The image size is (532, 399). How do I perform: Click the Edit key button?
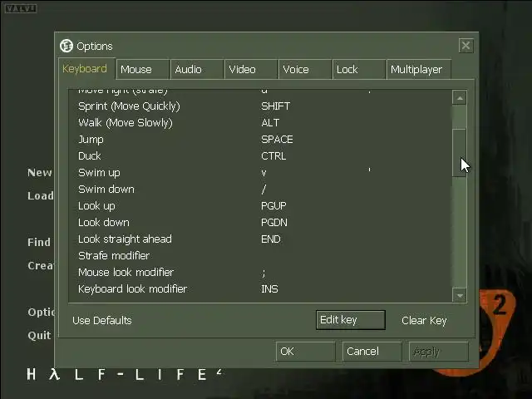pyautogui.click(x=351, y=319)
